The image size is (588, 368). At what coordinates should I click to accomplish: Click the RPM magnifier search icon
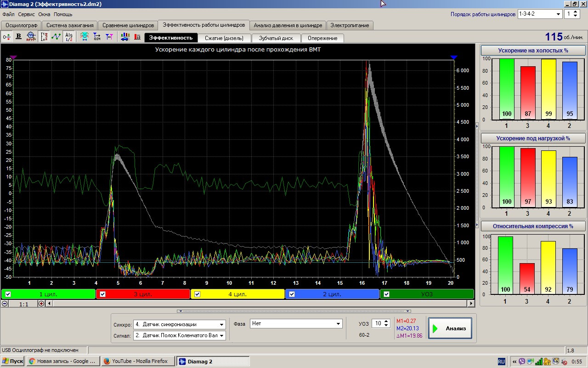point(31,37)
